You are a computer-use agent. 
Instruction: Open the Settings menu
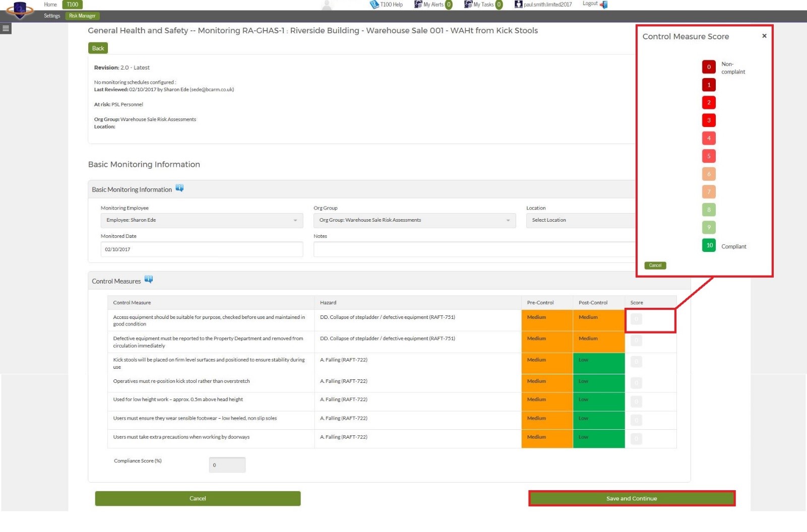52,16
